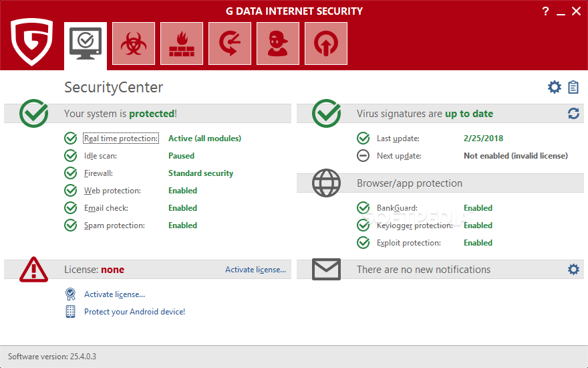The image size is (588, 368).
Task: Click the Spam protection label
Action: 114,225
